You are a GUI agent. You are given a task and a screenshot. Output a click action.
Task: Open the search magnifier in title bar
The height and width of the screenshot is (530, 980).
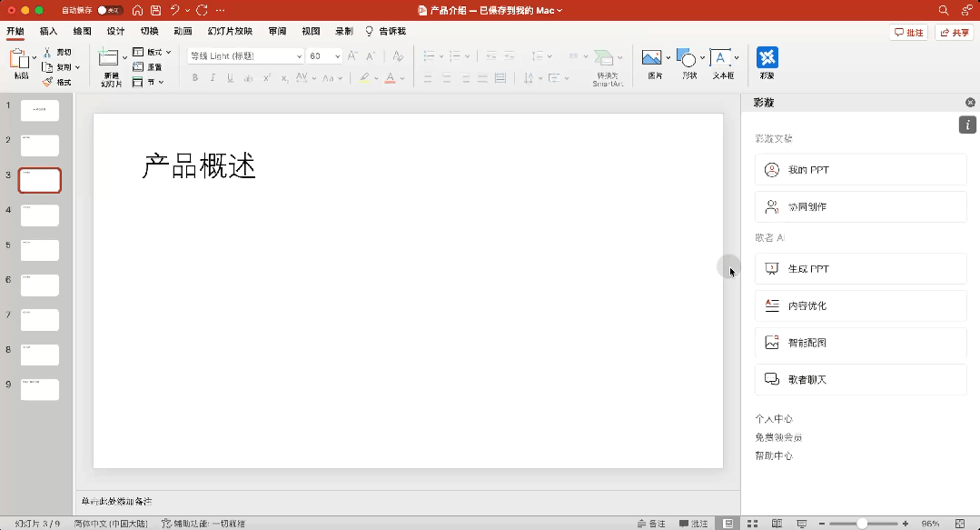pos(944,10)
